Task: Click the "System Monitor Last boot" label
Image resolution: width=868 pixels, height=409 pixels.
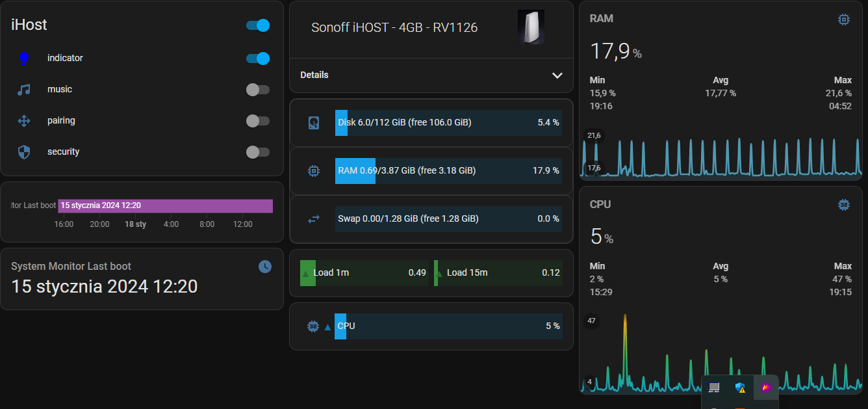Action: click(71, 266)
